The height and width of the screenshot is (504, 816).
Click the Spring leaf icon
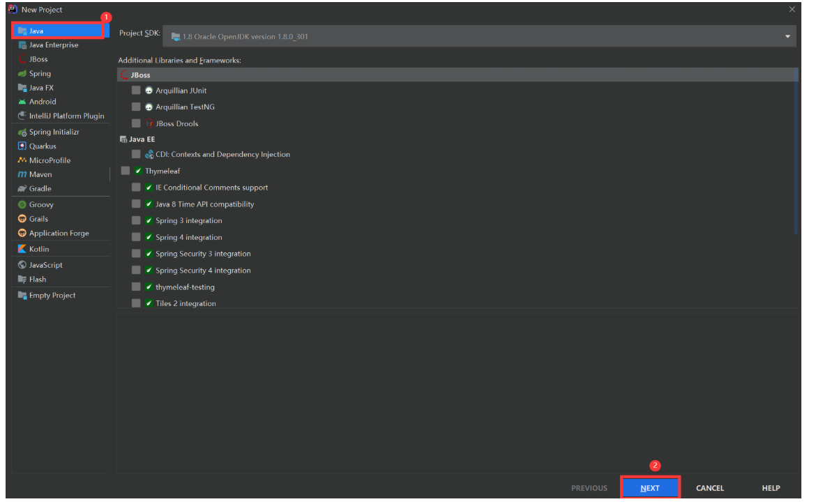coord(22,74)
